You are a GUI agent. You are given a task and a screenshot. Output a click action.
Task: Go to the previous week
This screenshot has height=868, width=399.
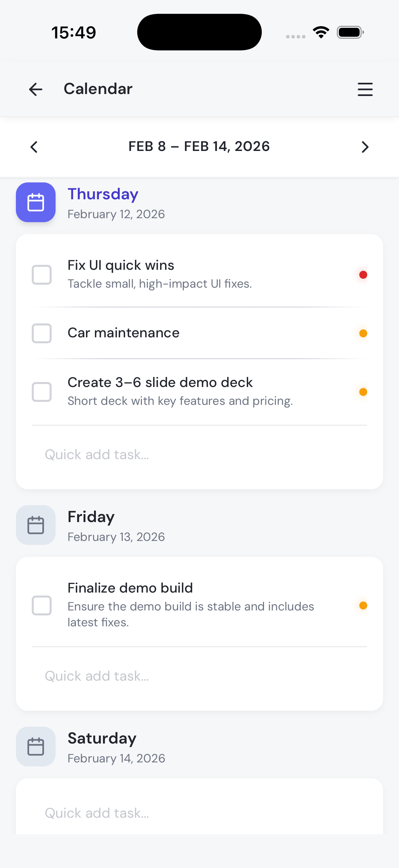click(x=34, y=147)
